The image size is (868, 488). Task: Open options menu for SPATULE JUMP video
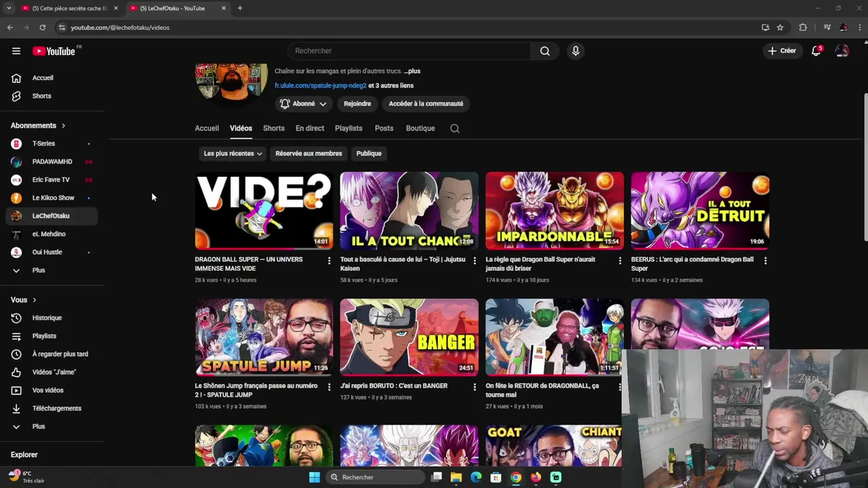(329, 387)
